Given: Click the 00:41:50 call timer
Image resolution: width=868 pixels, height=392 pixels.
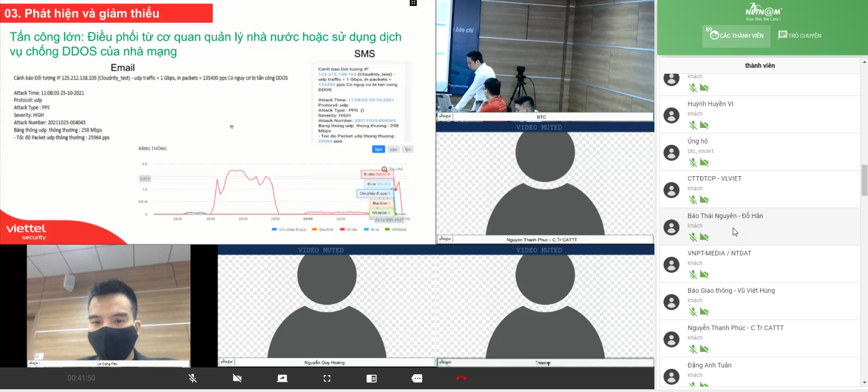Looking at the screenshot, I should coord(81,378).
